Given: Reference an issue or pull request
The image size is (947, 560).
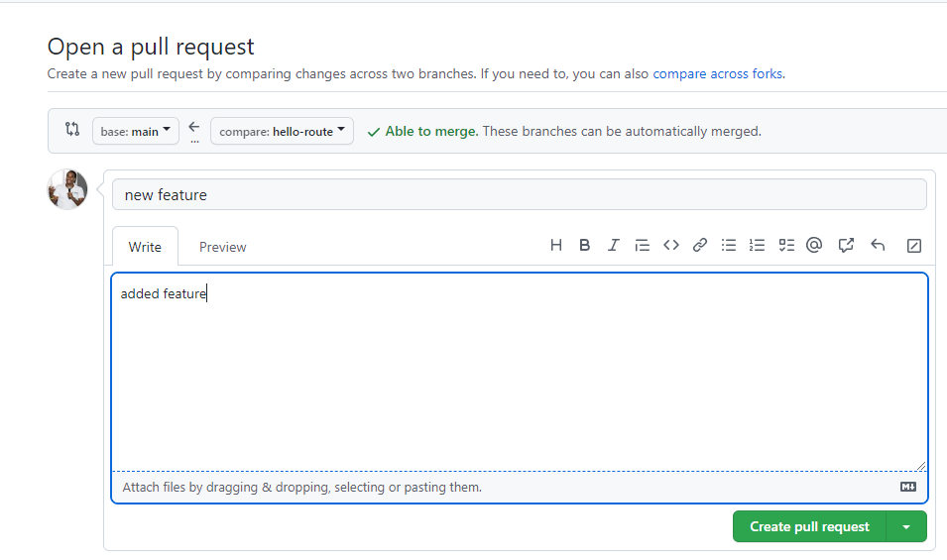Looking at the screenshot, I should (846, 246).
